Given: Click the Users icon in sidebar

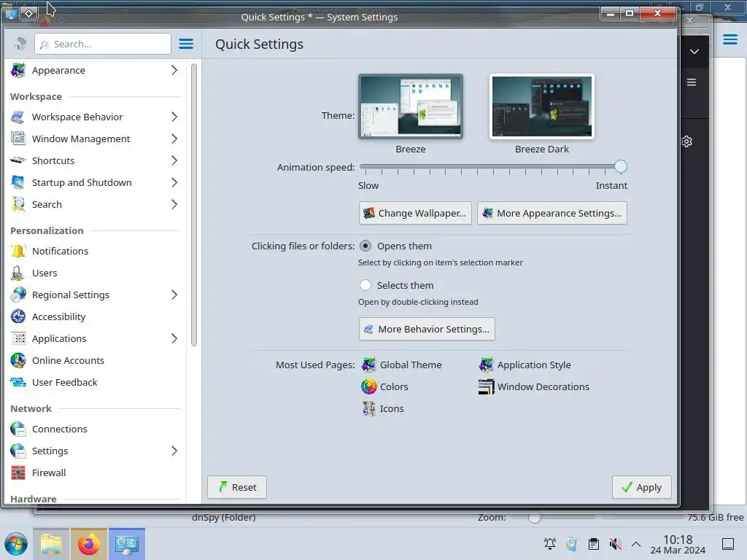Looking at the screenshot, I should pyautogui.click(x=18, y=273).
